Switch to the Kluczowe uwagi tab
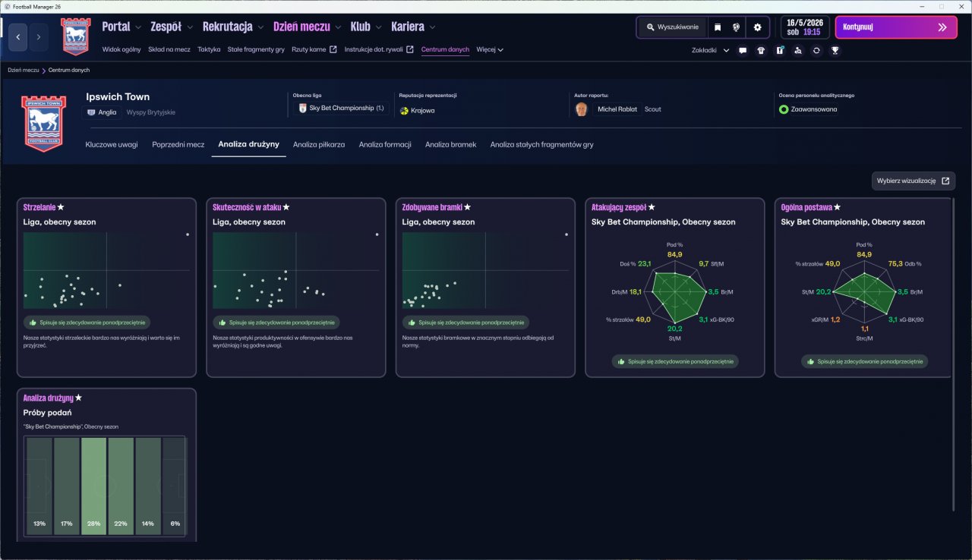This screenshot has height=560, width=972. pyautogui.click(x=112, y=144)
